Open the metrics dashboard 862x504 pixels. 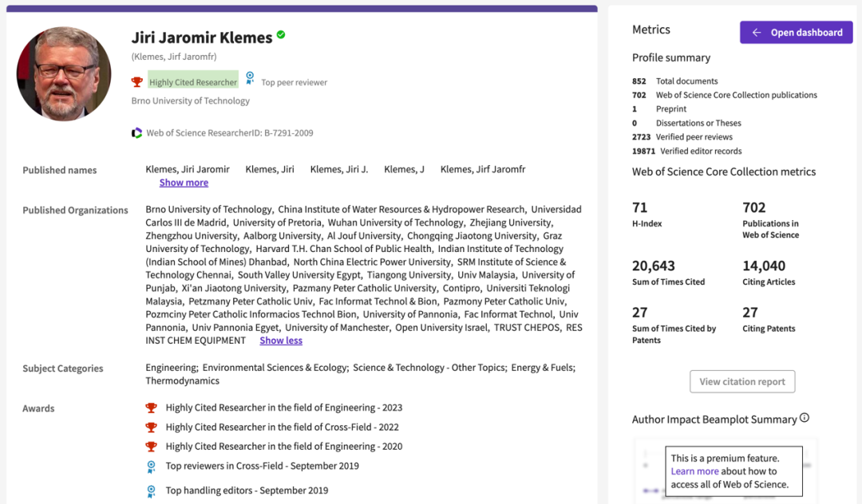(796, 33)
